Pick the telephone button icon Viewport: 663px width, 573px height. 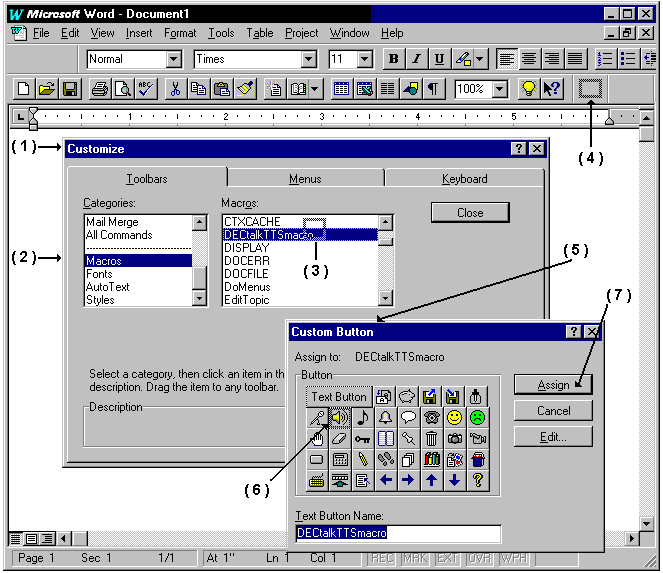(432, 418)
